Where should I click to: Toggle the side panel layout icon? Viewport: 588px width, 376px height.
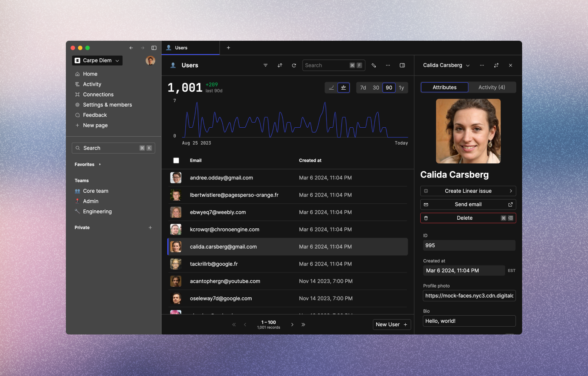pos(402,65)
